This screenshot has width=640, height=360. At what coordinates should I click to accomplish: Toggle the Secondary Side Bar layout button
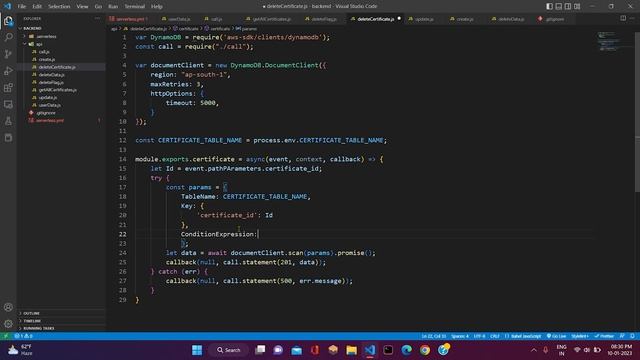(x=568, y=6)
